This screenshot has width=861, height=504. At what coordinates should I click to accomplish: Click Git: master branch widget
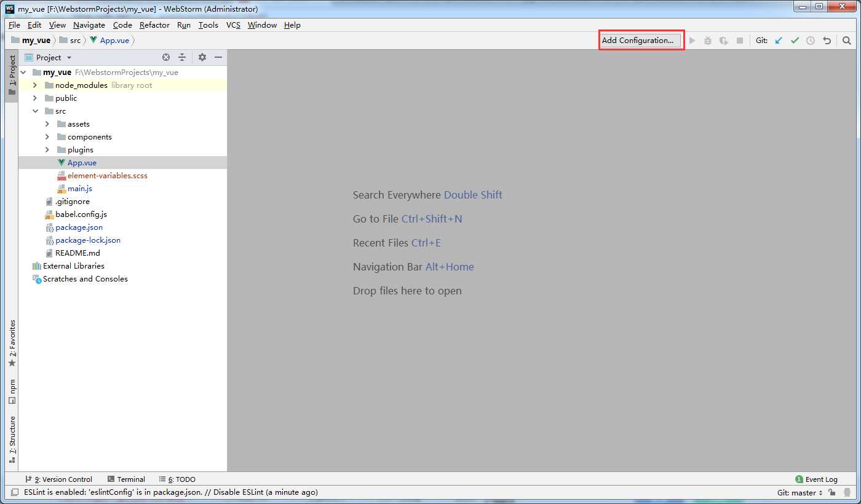800,493
